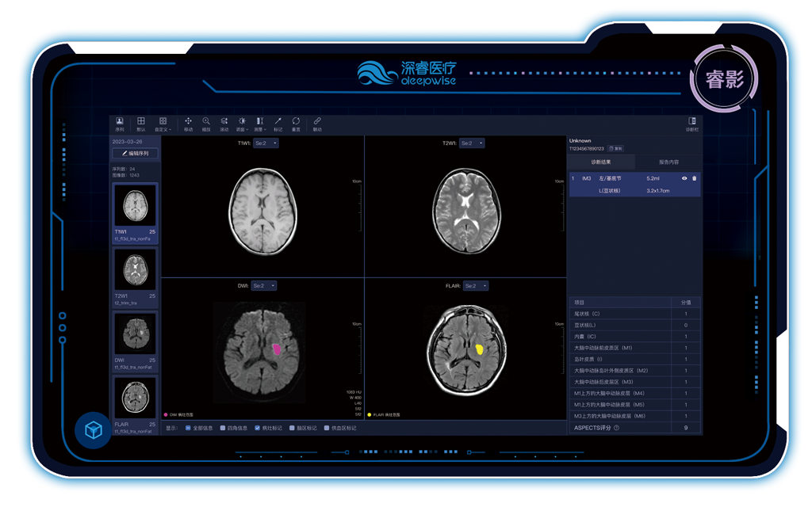Open the FLAIR Se:2 series dropdown
This screenshot has width=812, height=530.
(x=476, y=286)
